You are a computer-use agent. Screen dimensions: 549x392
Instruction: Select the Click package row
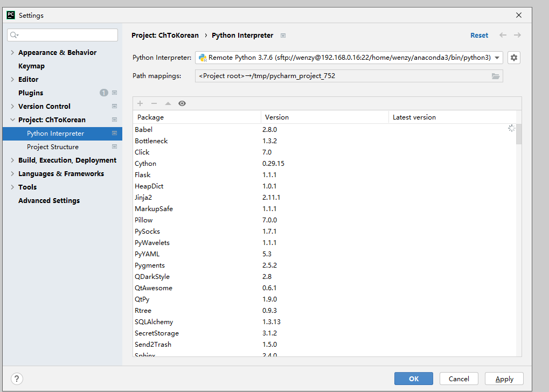tap(324, 152)
